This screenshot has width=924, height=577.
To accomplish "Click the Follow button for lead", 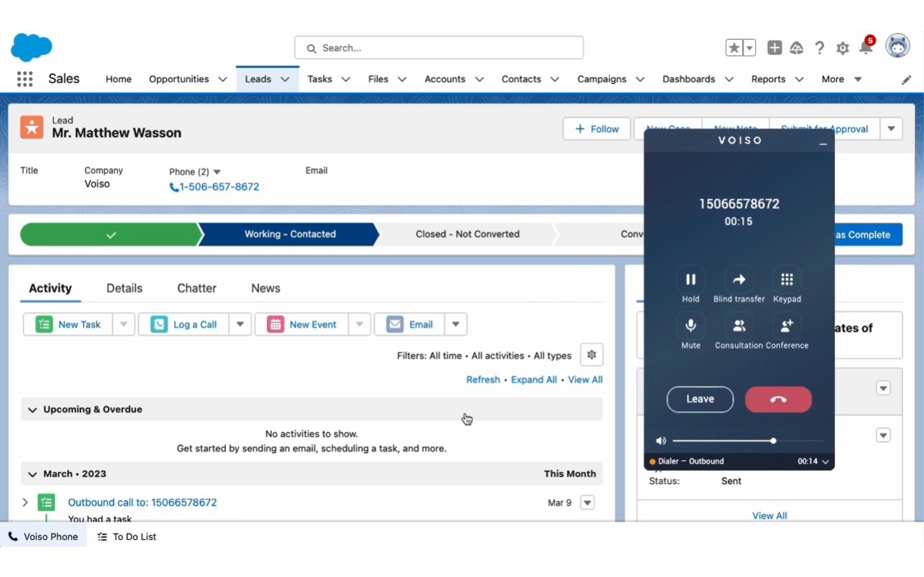I will (x=596, y=128).
